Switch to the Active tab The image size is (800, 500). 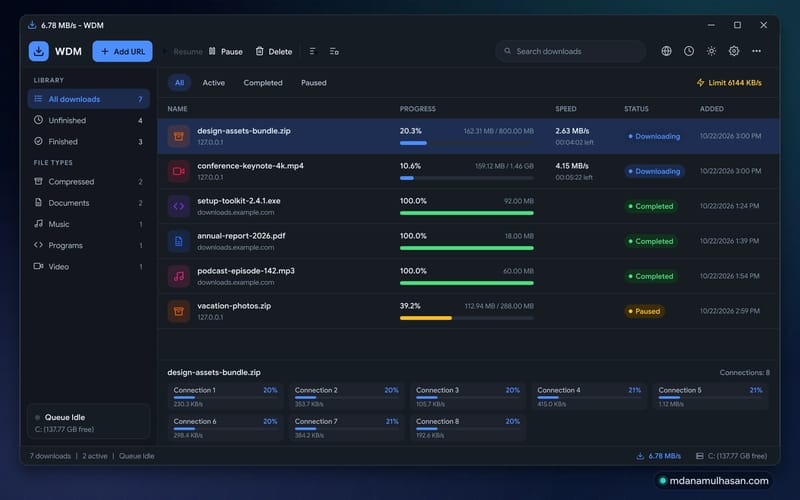[213, 83]
